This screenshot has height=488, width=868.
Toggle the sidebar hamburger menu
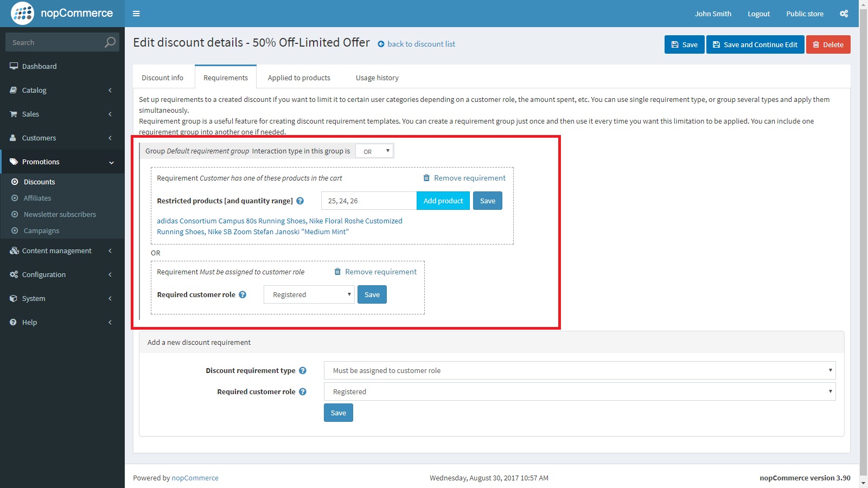click(x=136, y=14)
